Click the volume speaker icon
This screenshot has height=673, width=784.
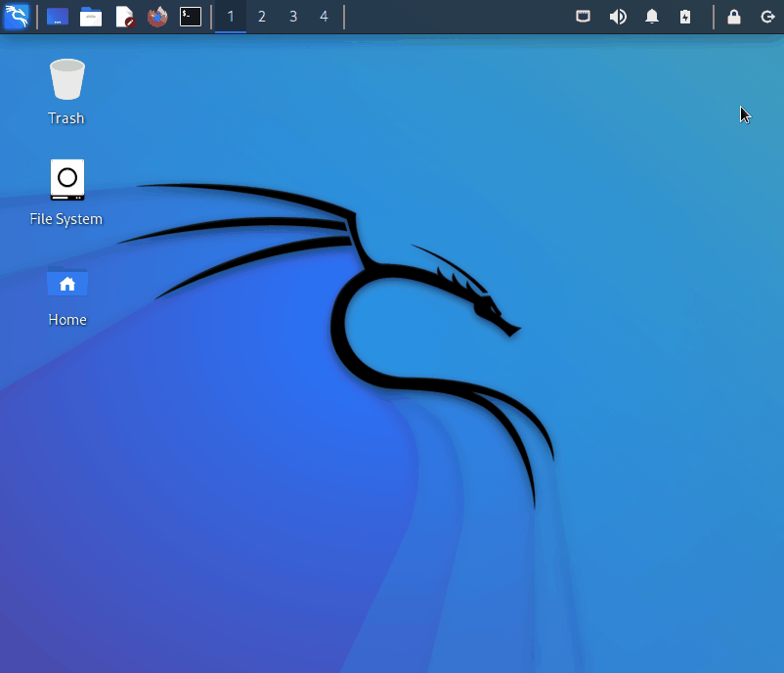(618, 17)
